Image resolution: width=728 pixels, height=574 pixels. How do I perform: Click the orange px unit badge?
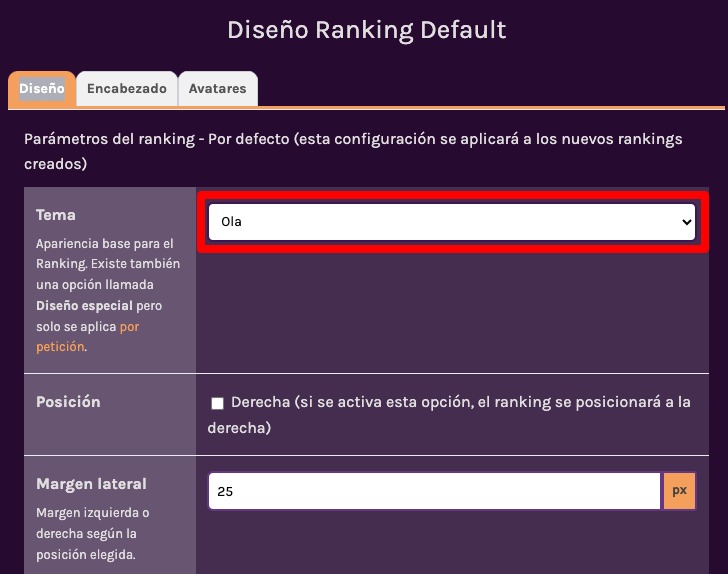[679, 491]
